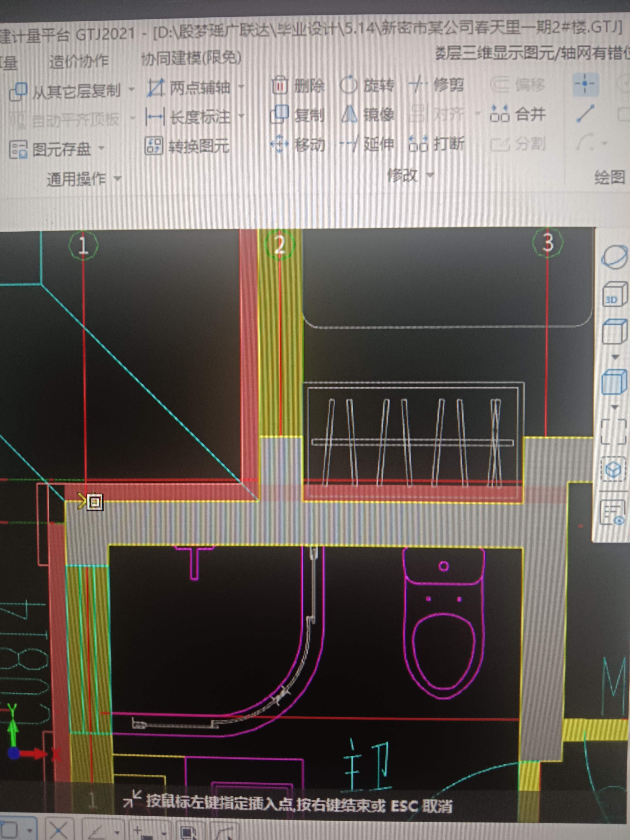The width and height of the screenshot is (630, 840).
Task: Select the 修剪 (Trim) tool
Action: (436, 84)
